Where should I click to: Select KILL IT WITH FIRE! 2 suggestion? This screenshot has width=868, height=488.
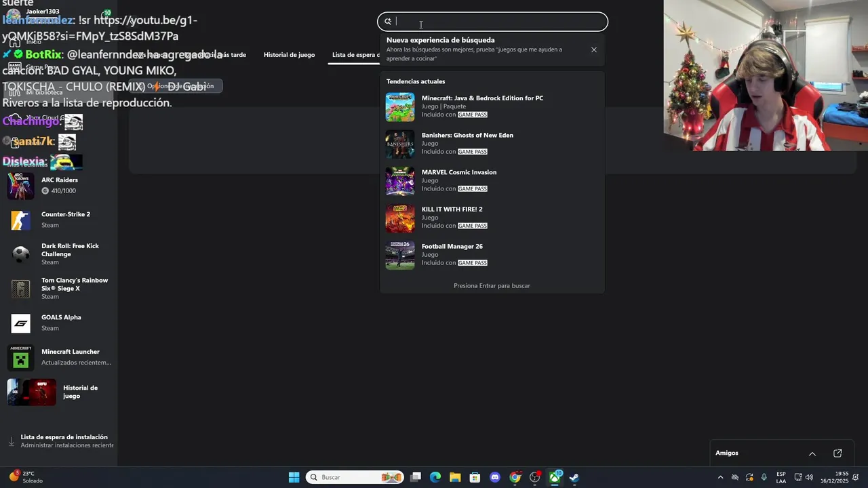(x=492, y=218)
